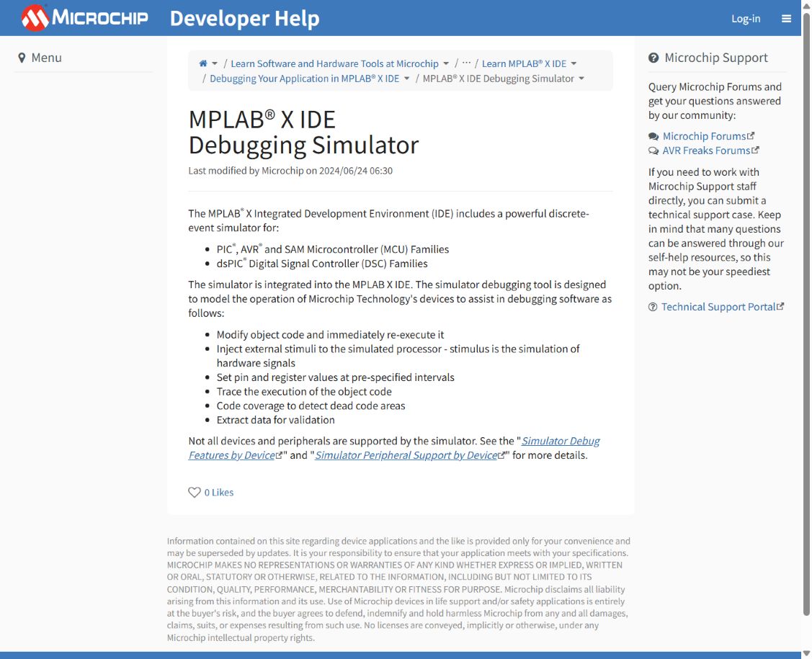Click 'Trace the execution of the object code'
Viewport: 812px width, 659px height.
click(304, 392)
